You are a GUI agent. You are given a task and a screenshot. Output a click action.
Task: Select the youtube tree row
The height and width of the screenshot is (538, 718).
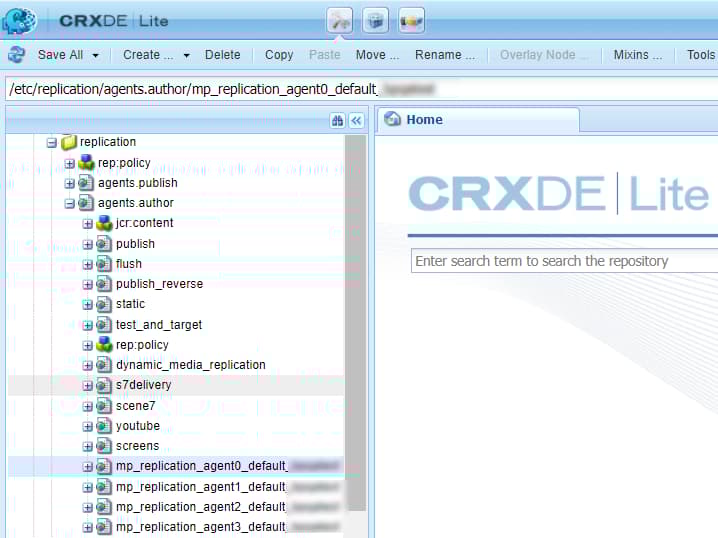click(x=176, y=426)
